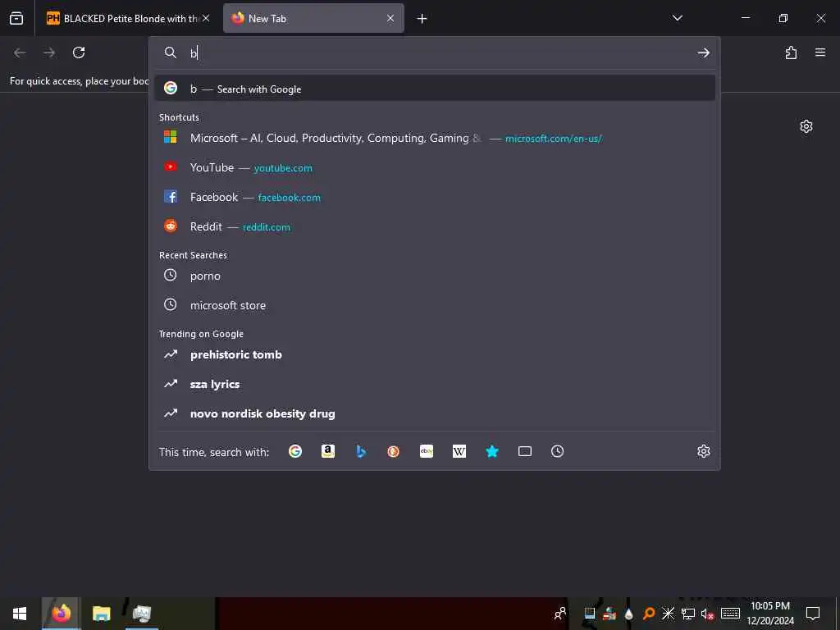Select trending search 'novo nordisk obesity drug'
Screen dimensions: 840x630
(x=435, y=413)
